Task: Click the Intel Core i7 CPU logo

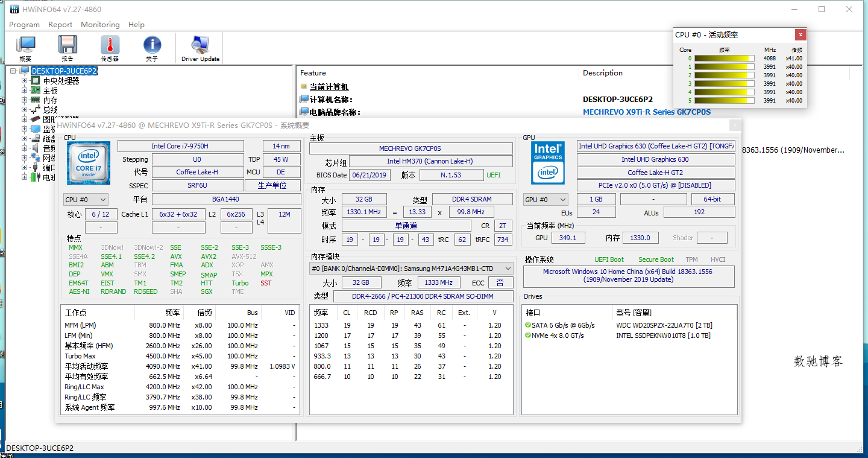Action: [x=89, y=164]
